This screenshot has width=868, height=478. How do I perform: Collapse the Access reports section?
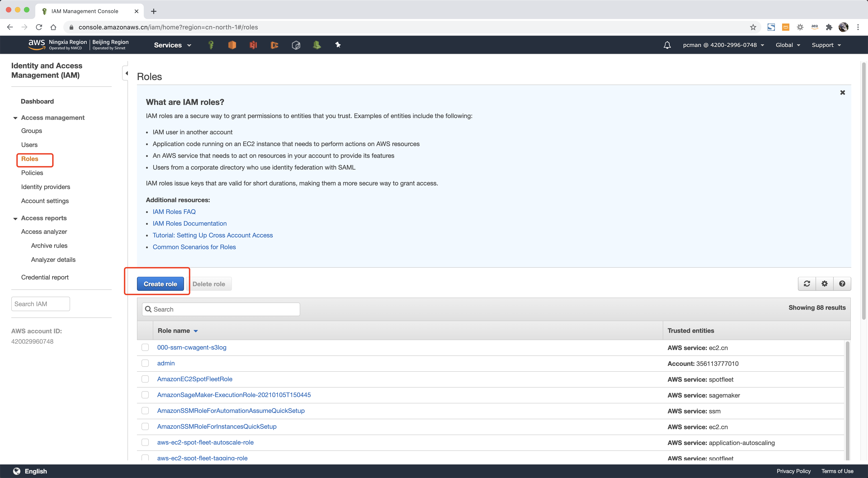(x=15, y=218)
